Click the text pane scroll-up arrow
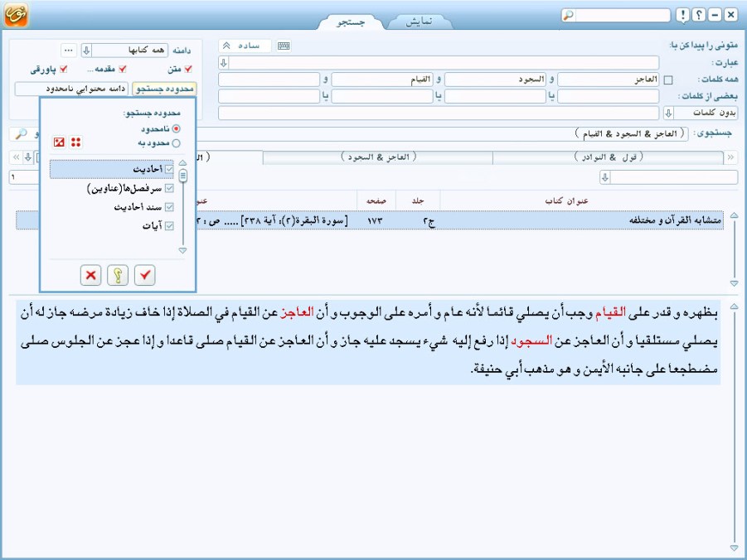The width and height of the screenshot is (747, 560). (734, 307)
